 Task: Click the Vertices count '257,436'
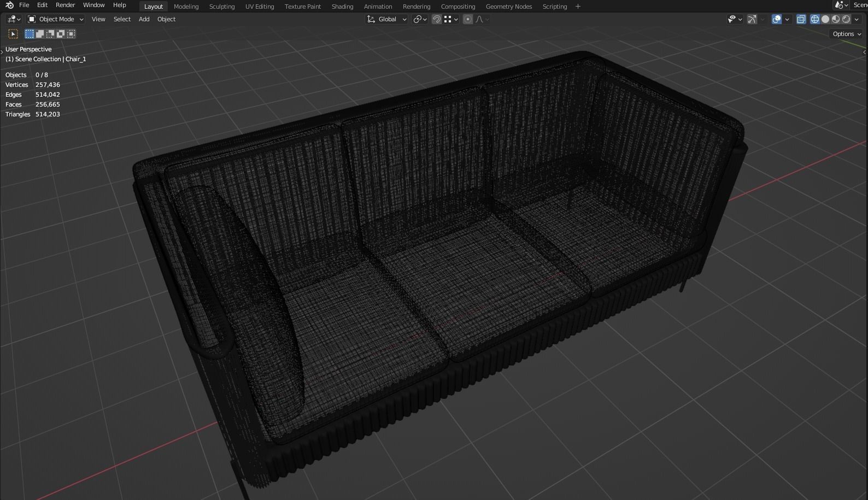(x=48, y=85)
